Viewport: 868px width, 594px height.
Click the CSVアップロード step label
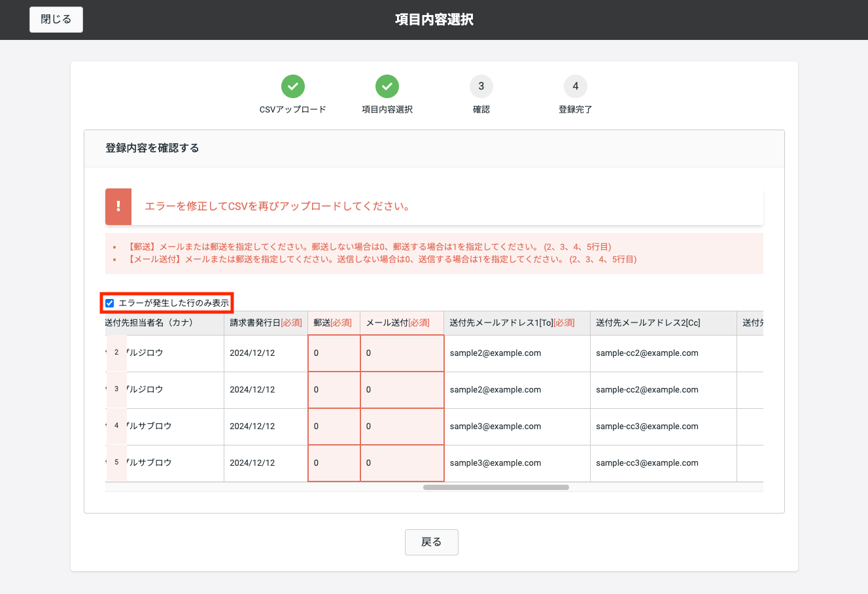tap(293, 109)
